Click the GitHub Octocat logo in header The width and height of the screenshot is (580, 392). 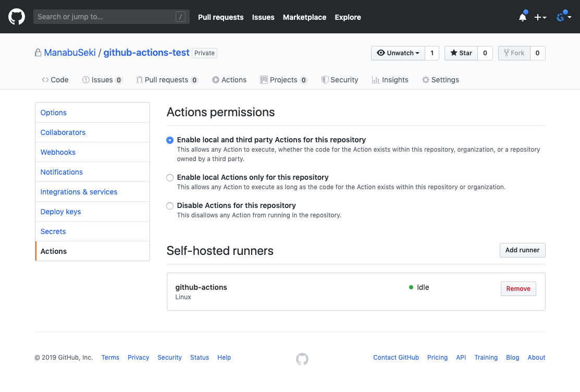point(17,17)
